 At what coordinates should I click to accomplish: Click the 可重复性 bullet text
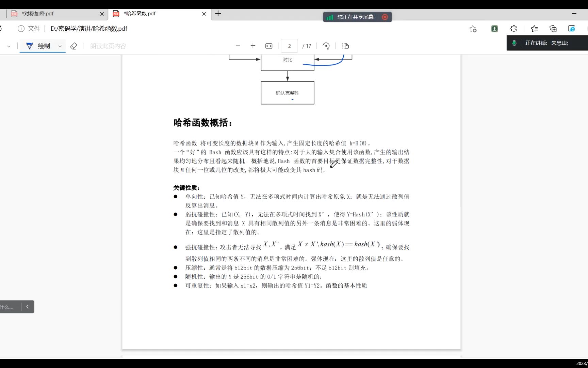click(276, 286)
